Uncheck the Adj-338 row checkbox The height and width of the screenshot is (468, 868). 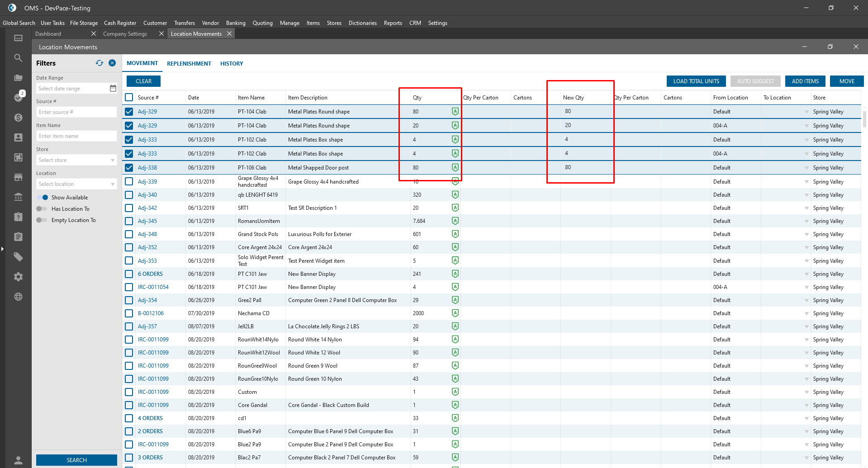[129, 168]
